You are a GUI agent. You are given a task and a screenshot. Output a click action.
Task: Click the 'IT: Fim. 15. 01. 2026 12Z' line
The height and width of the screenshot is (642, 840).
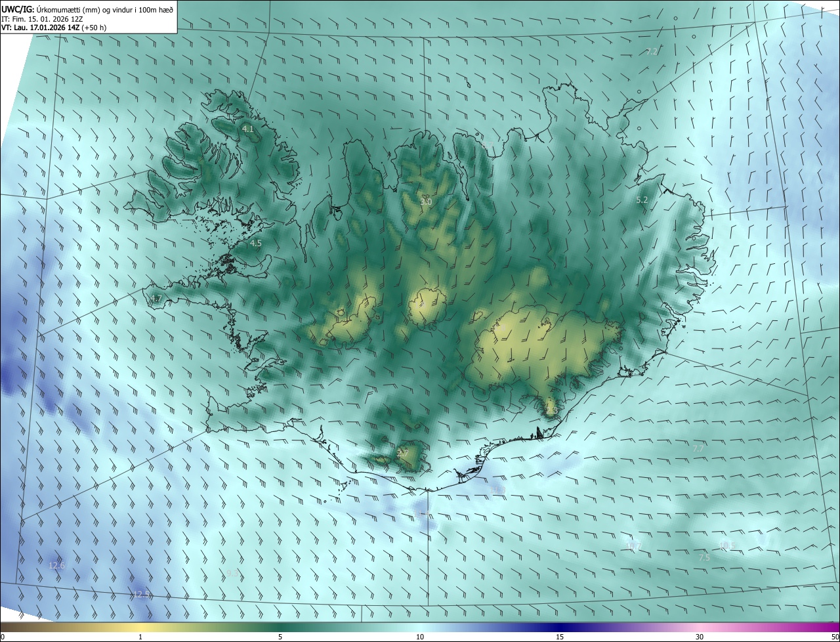[42, 19]
